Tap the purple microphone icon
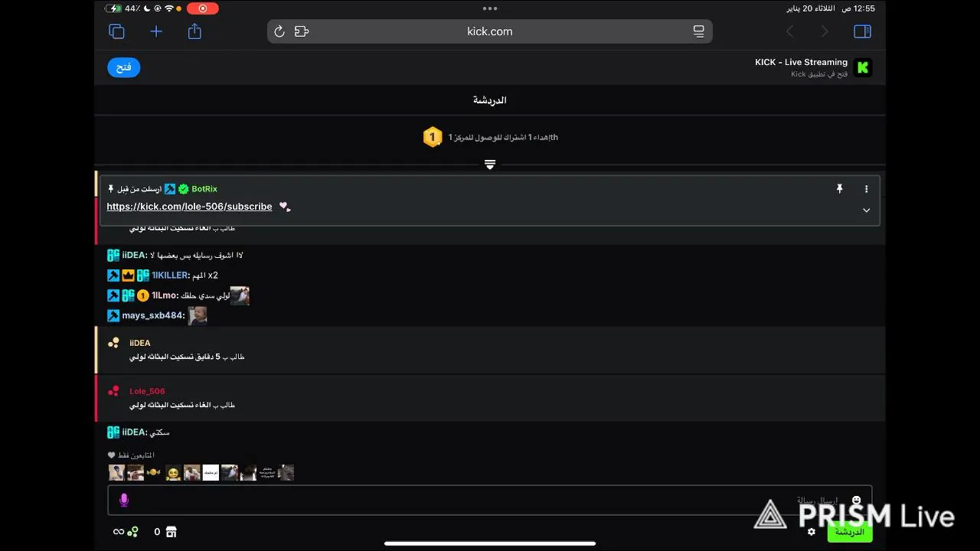 click(124, 500)
